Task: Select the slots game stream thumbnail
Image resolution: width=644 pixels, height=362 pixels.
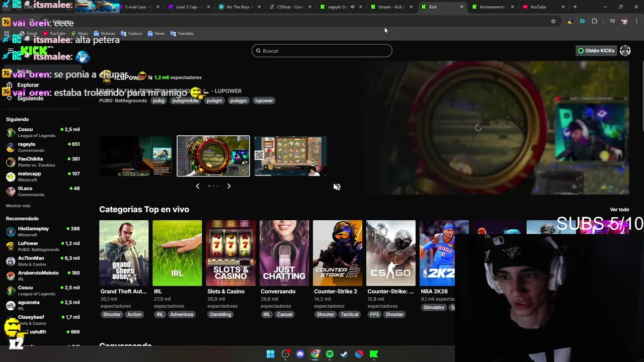Action: 290,156
